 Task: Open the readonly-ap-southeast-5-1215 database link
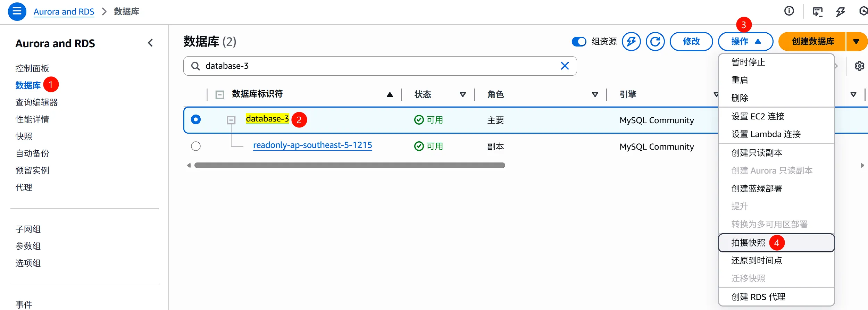[x=312, y=145]
